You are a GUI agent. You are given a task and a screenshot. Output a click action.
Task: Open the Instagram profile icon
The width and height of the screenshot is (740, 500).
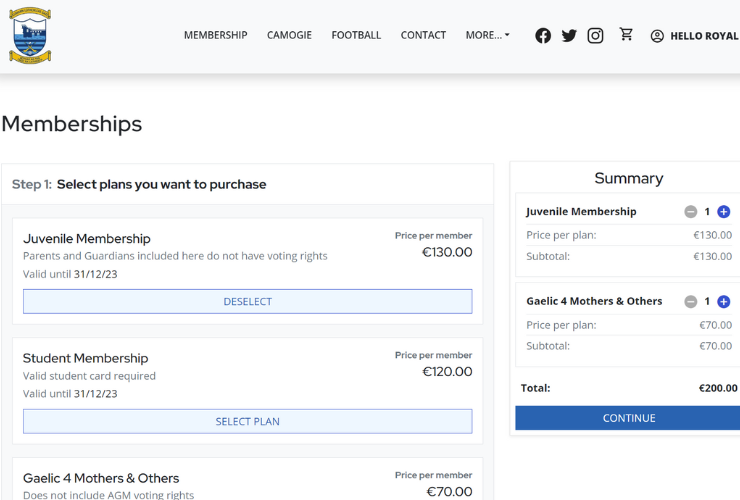[x=595, y=35]
